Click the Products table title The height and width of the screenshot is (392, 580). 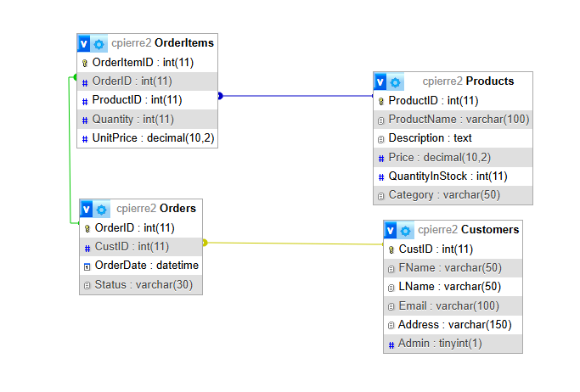click(x=468, y=81)
